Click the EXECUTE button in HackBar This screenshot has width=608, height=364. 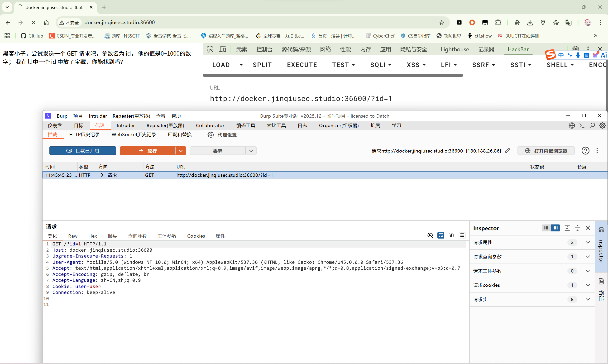click(x=302, y=65)
